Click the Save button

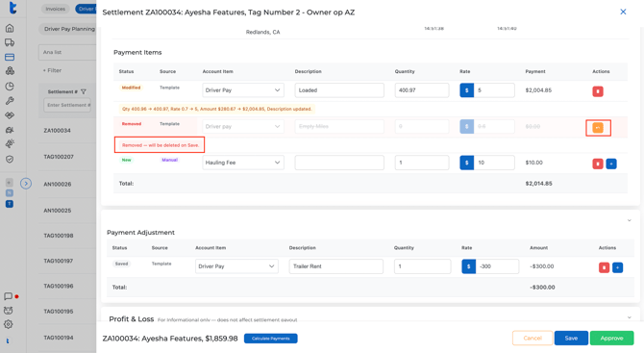point(571,338)
